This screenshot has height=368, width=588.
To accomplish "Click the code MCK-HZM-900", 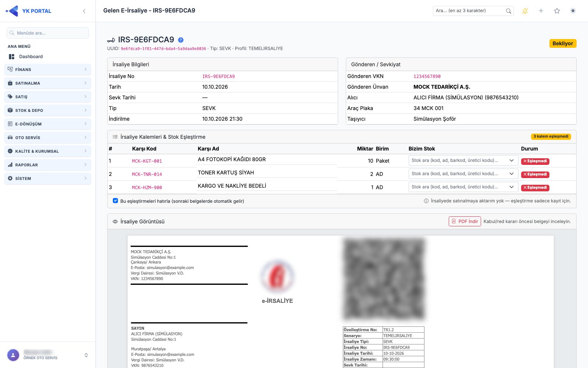I will pyautogui.click(x=147, y=188).
